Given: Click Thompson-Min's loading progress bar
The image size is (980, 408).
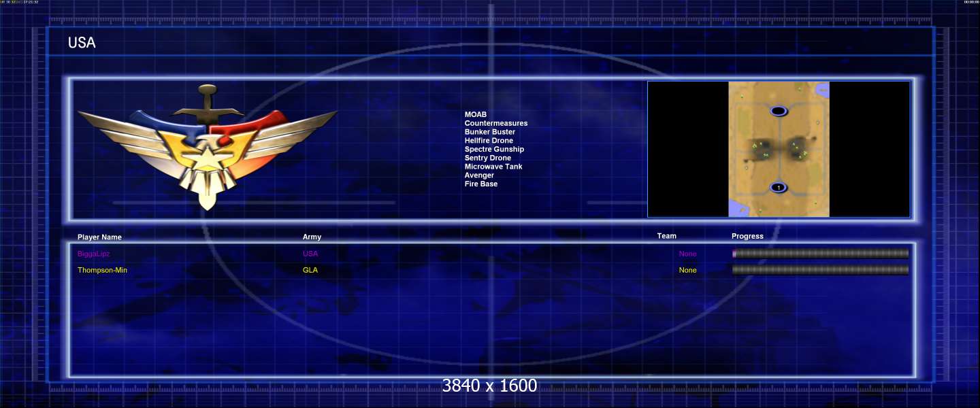Looking at the screenshot, I should pyautogui.click(x=820, y=270).
